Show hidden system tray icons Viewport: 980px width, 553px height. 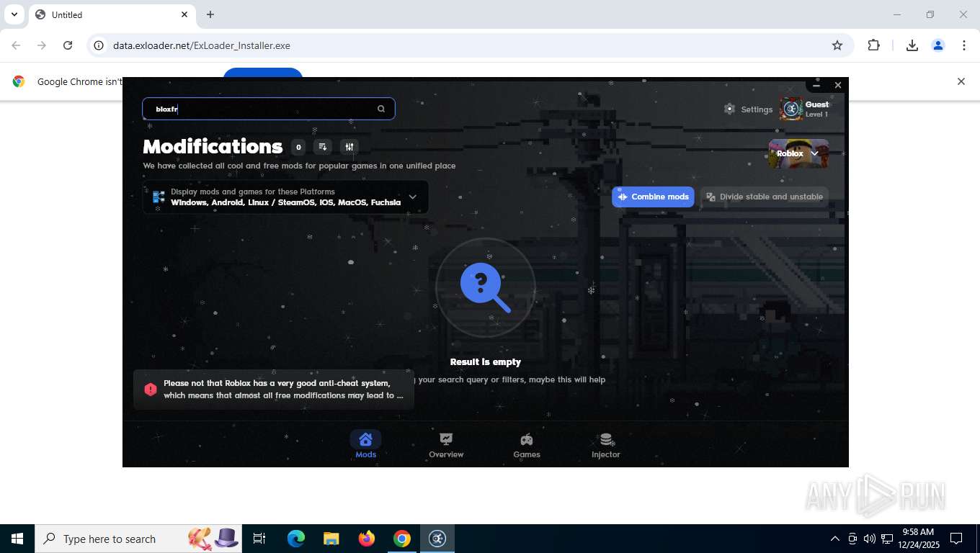tap(835, 539)
